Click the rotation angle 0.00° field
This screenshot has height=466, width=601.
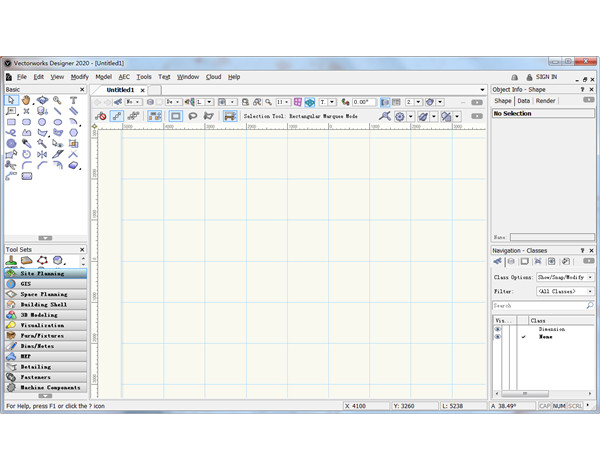(364, 102)
